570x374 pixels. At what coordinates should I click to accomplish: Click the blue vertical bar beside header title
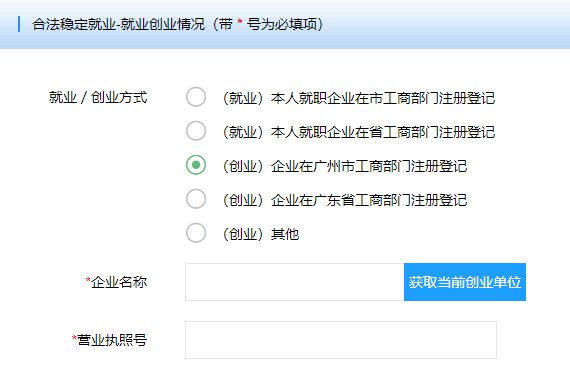pyautogui.click(x=19, y=24)
